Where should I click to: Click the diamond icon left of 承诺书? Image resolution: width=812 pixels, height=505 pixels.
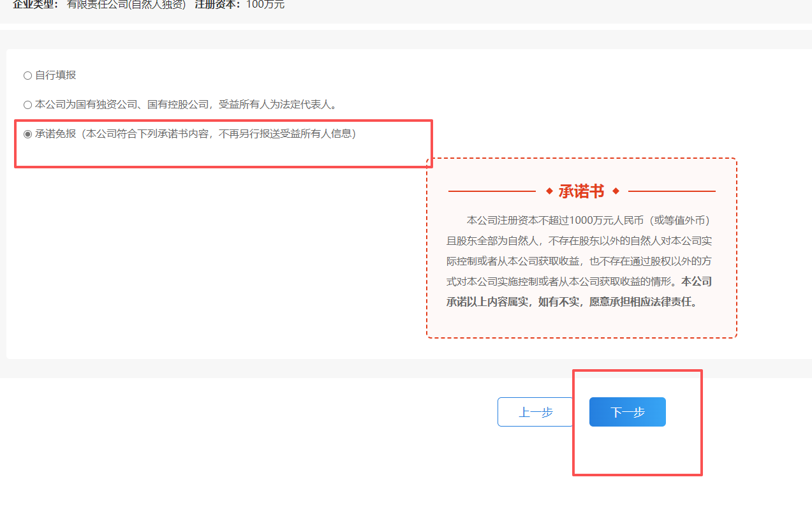pyautogui.click(x=549, y=191)
